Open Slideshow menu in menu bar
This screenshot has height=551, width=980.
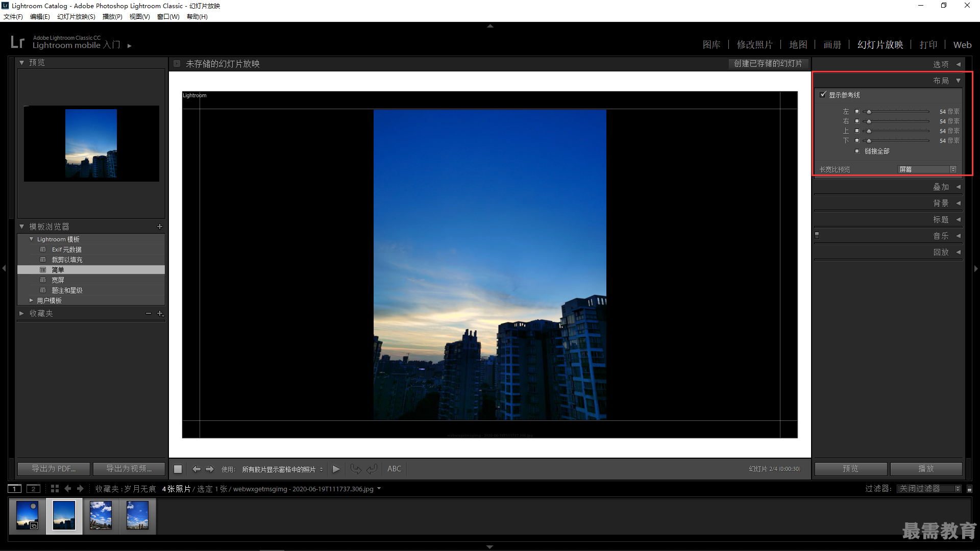[x=76, y=17]
